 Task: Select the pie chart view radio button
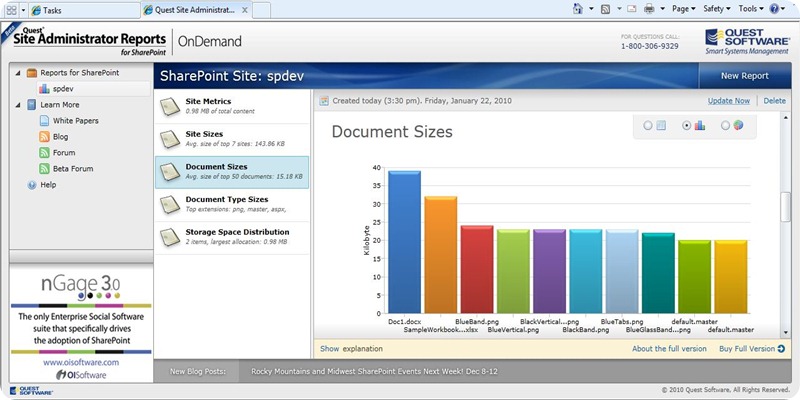(x=725, y=126)
